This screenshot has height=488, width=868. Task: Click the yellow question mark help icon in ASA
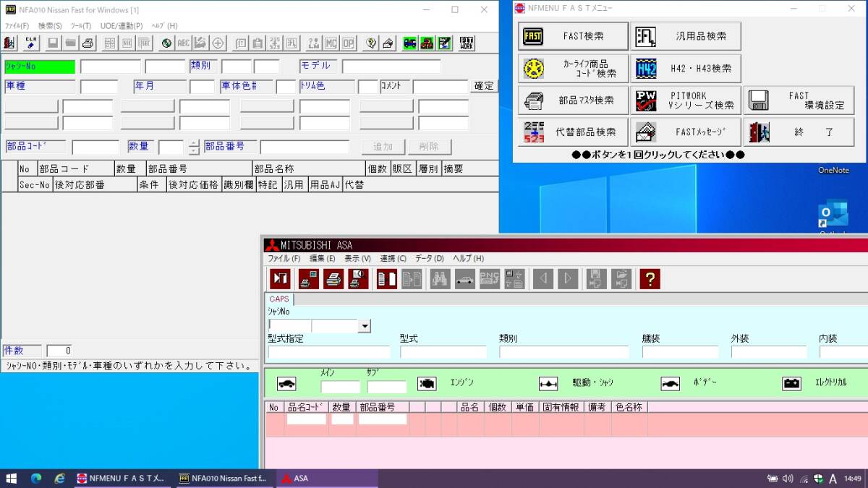pos(650,278)
